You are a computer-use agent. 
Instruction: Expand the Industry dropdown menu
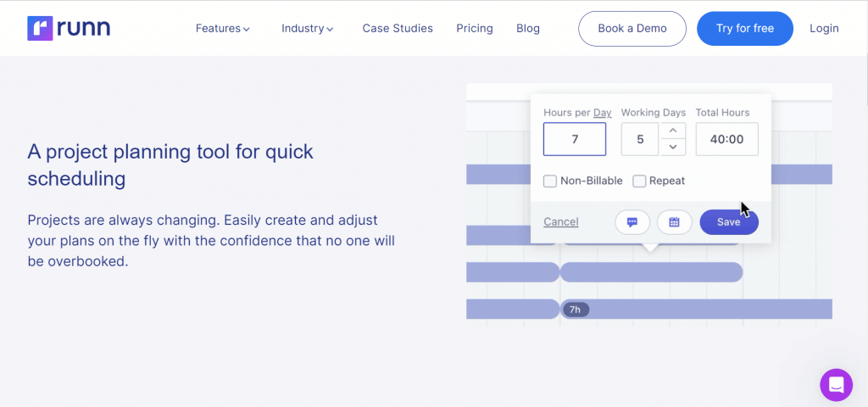tap(307, 28)
